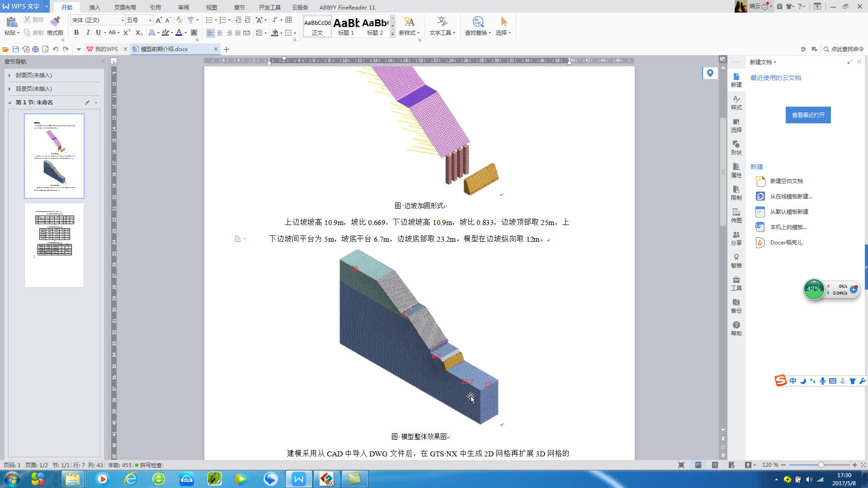Image resolution: width=868 pixels, height=488 pixels.
Task: Expand the 封面页(未插入) navigation item
Action: 9,75
